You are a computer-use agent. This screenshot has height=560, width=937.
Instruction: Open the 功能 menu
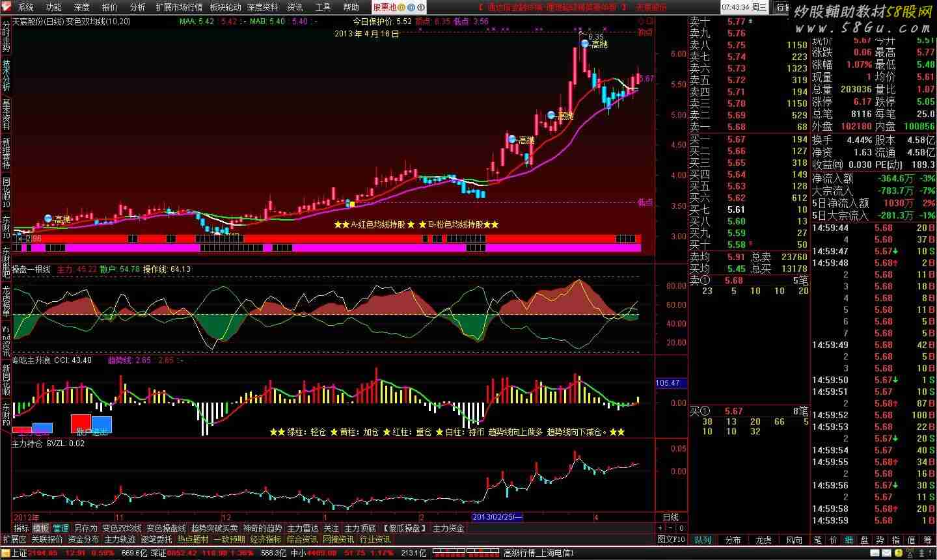tap(54, 7)
